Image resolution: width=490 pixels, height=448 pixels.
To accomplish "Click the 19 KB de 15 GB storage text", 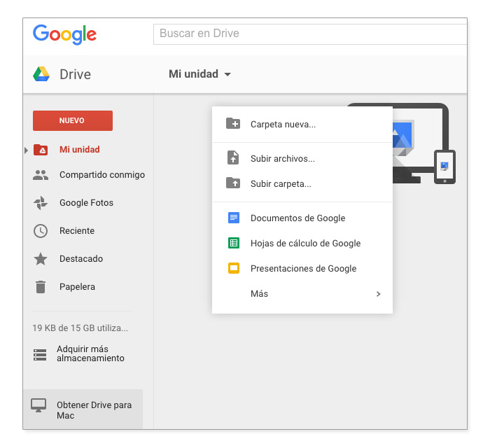I will 80,328.
